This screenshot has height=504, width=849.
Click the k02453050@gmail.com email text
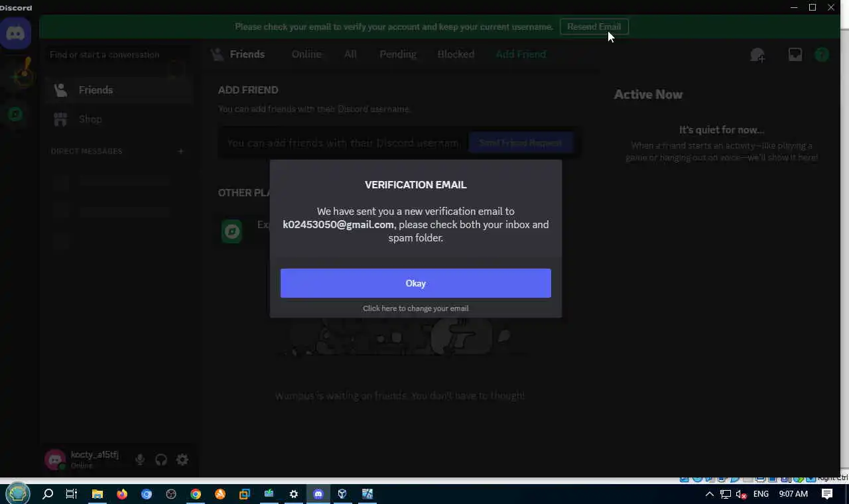pos(338,225)
